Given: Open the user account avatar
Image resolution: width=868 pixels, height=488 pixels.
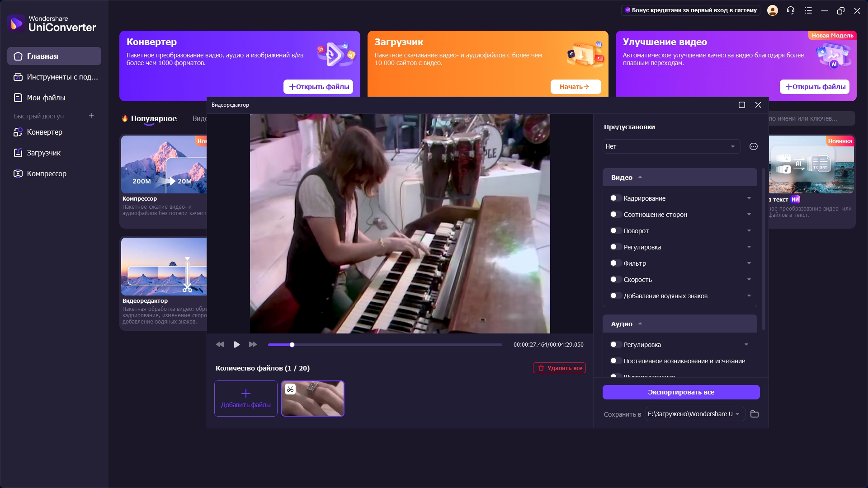Looking at the screenshot, I should point(772,10).
